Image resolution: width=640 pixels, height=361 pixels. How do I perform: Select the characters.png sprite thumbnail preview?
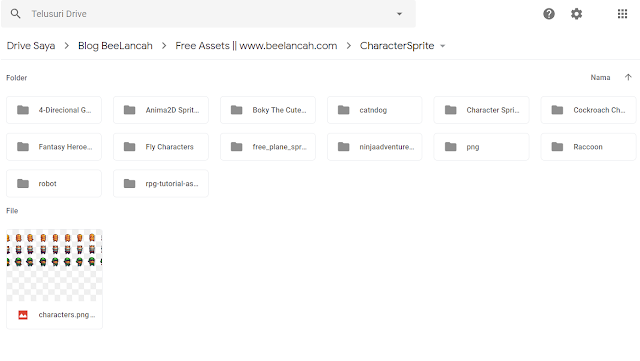pos(54,265)
